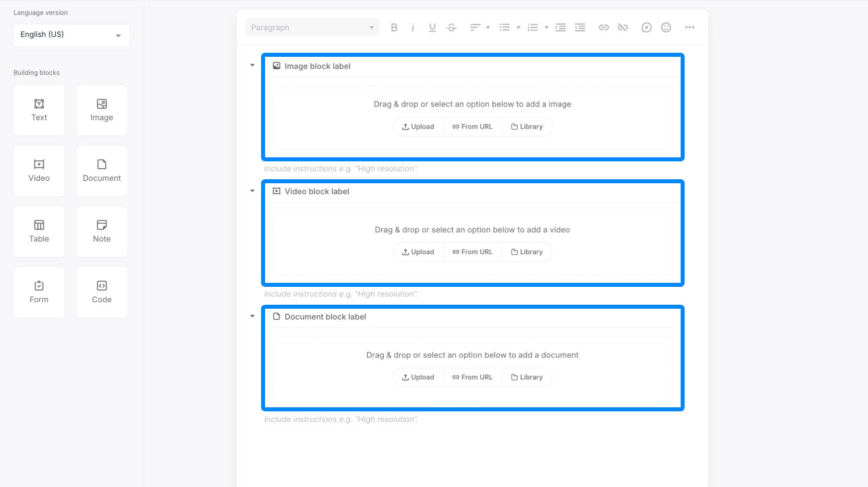Screen dimensions: 868x487
Task: Click the Document block label icon
Action: 277,316
